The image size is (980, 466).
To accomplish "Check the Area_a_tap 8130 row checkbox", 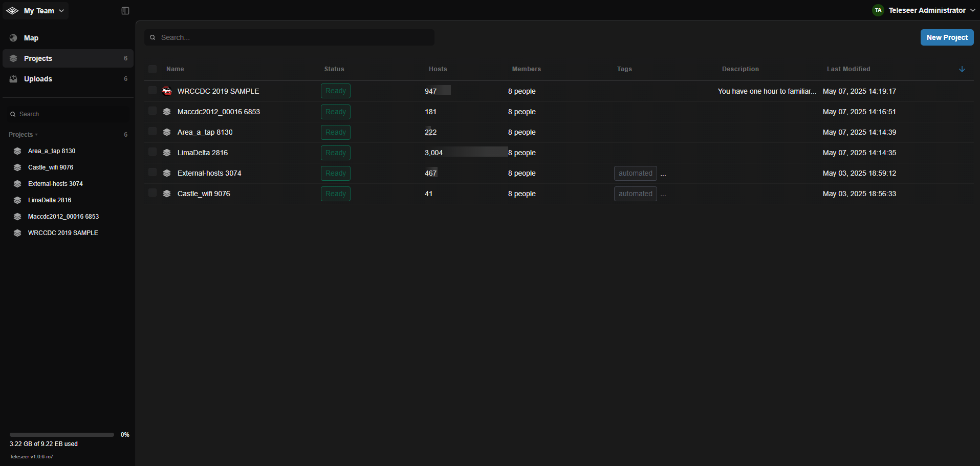I will pos(153,132).
